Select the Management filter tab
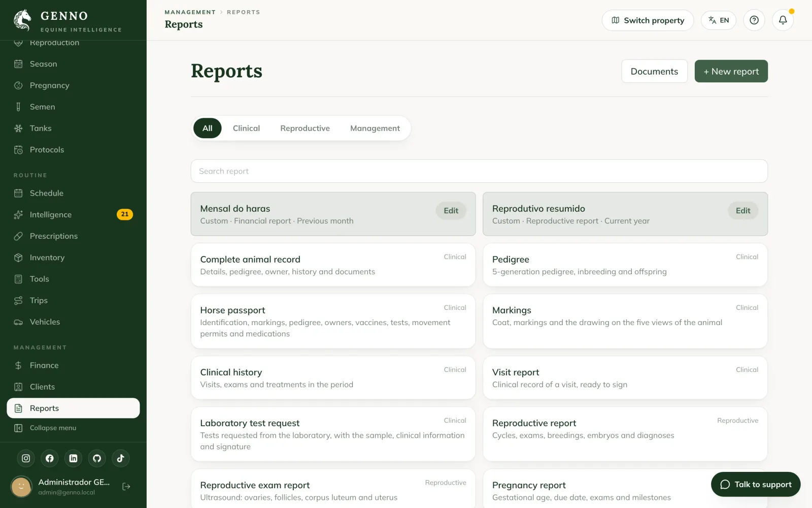The image size is (812, 508). [375, 128]
